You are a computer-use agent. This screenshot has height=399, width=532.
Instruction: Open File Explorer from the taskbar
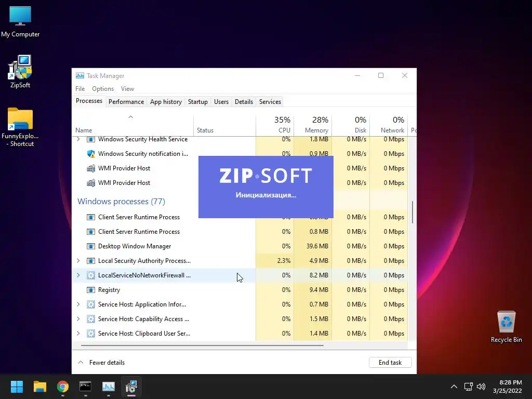(x=39, y=387)
